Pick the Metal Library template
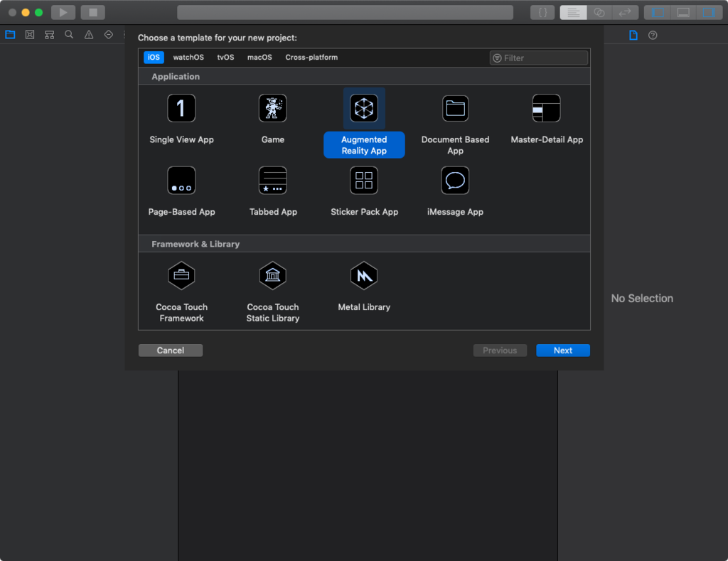 point(364,286)
